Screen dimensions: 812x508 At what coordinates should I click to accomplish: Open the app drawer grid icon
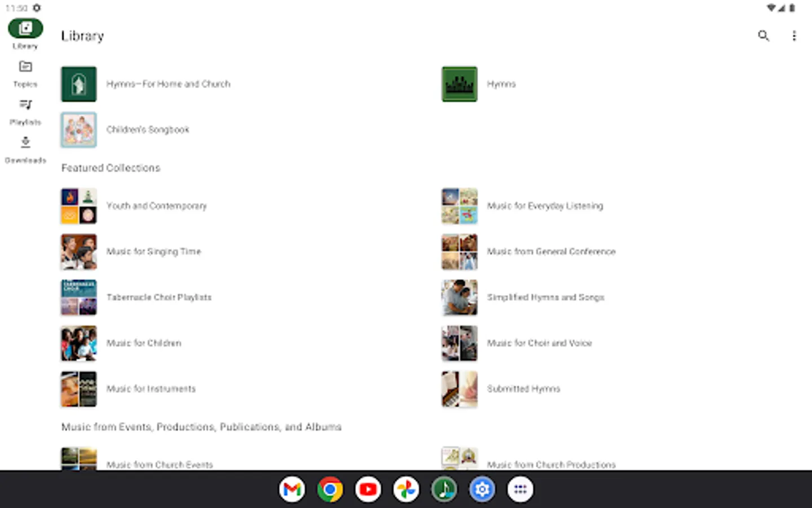pyautogui.click(x=520, y=489)
